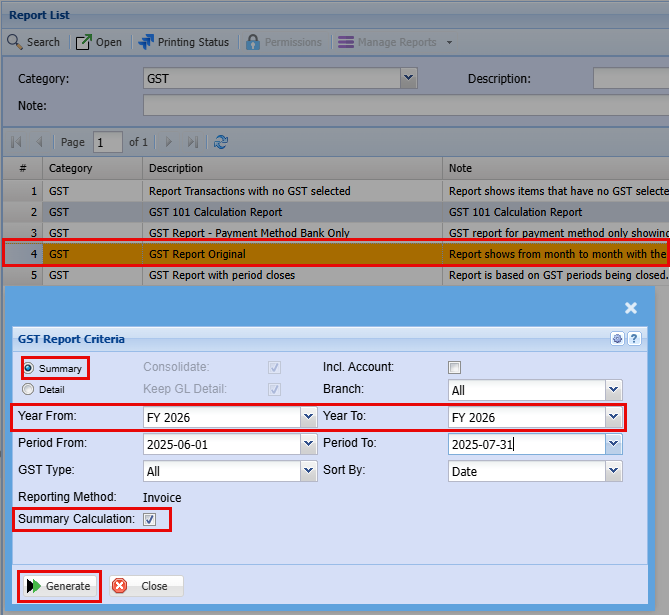Go to first page of report list
Viewport: 670px width, 615px height.
tap(15, 142)
